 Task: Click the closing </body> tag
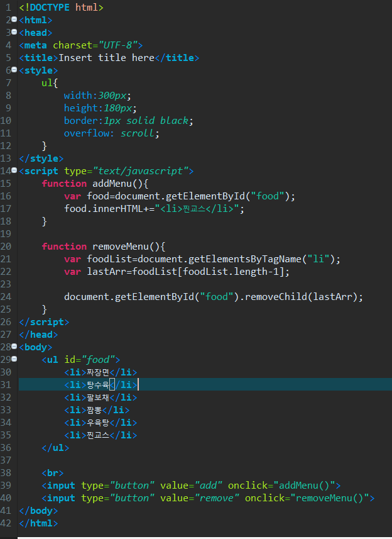pyautogui.click(x=38, y=511)
